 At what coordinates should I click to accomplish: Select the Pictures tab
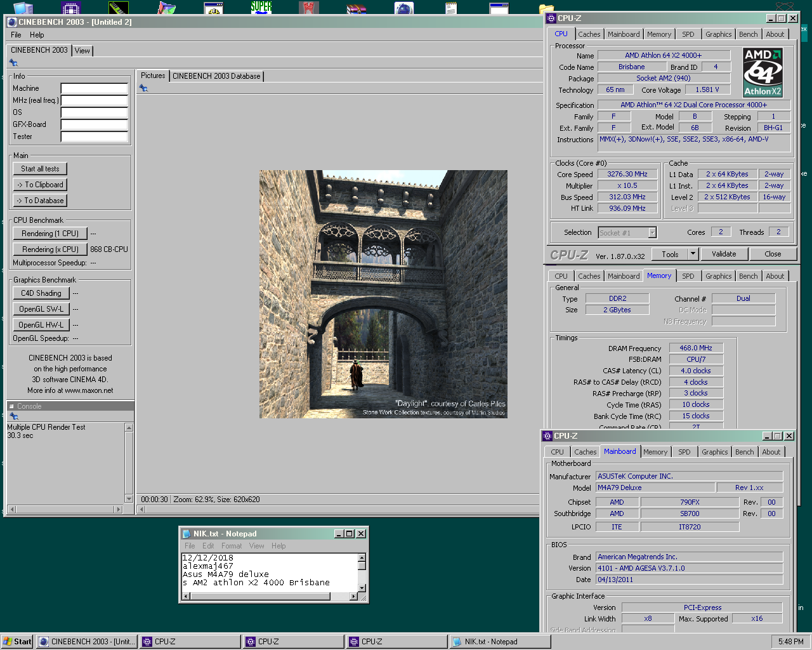(x=153, y=76)
